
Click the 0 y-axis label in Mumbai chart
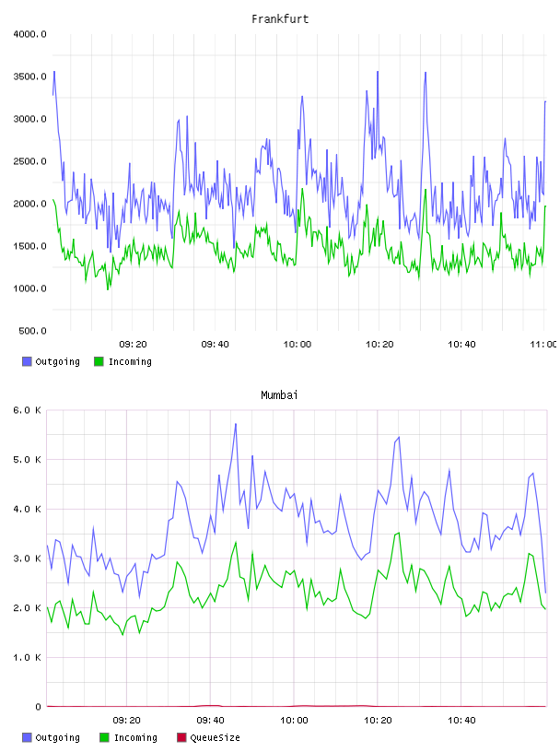click(x=38, y=707)
